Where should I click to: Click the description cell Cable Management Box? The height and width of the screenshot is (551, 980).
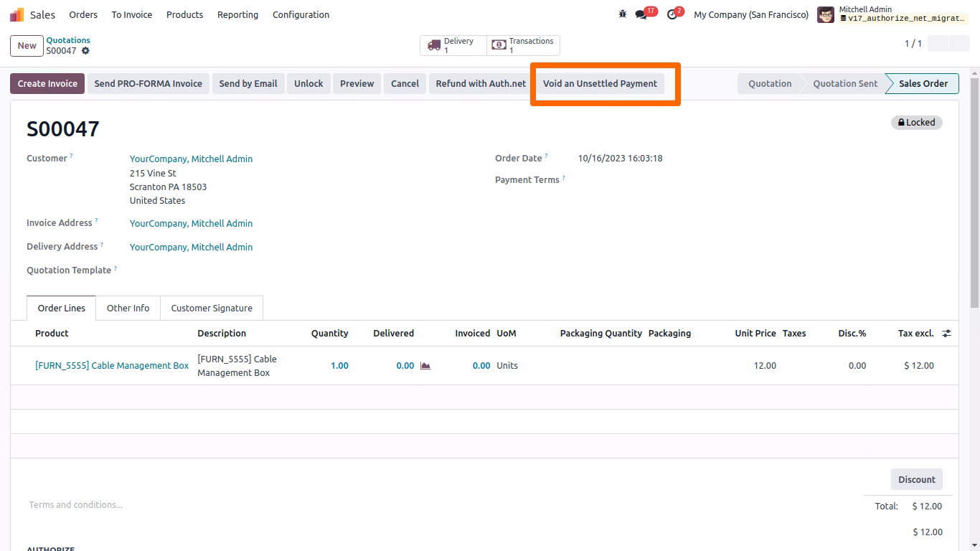click(x=237, y=366)
